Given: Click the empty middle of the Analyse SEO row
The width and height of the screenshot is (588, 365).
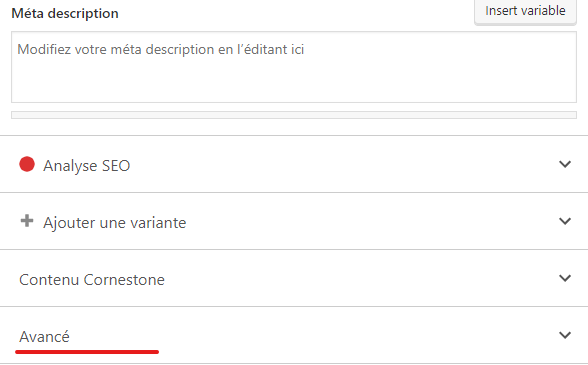Looking at the screenshot, I should [338, 164].
